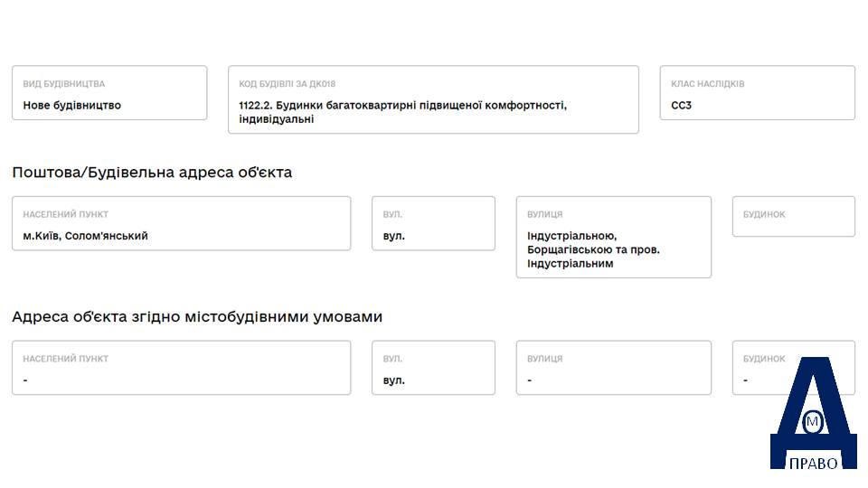This screenshot has width=868, height=488.
Task: Select the Вид будівництва field
Action: pos(109,93)
